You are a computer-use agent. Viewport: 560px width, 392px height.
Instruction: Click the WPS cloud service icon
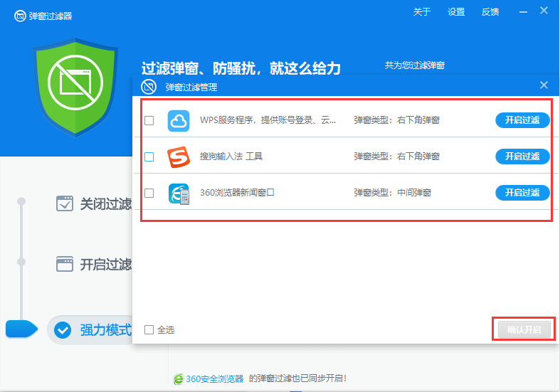point(179,120)
